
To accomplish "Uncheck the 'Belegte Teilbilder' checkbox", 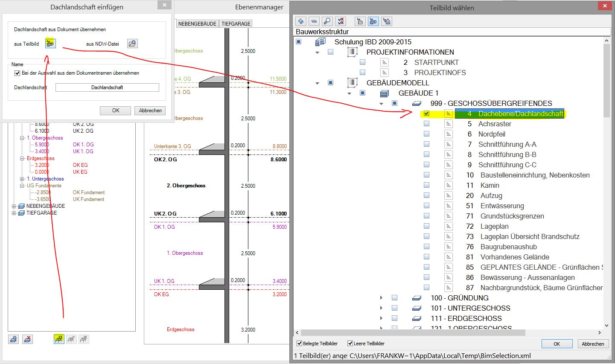I will point(299,344).
